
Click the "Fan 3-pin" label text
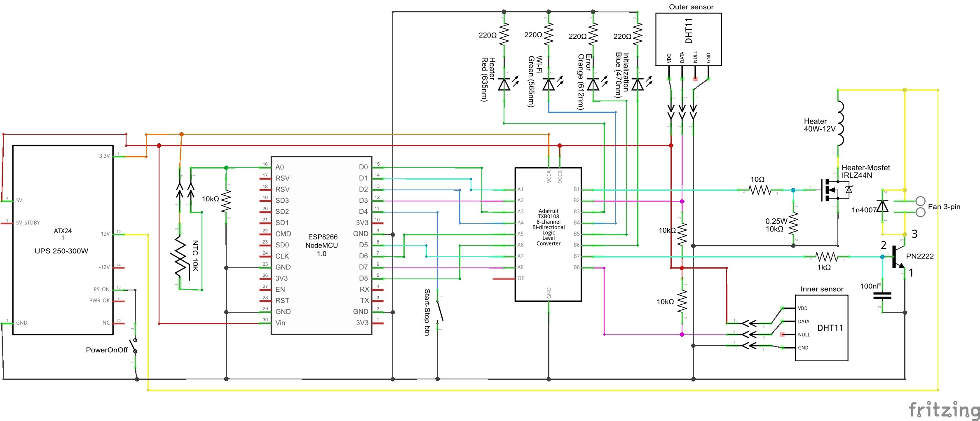pyautogui.click(x=944, y=206)
